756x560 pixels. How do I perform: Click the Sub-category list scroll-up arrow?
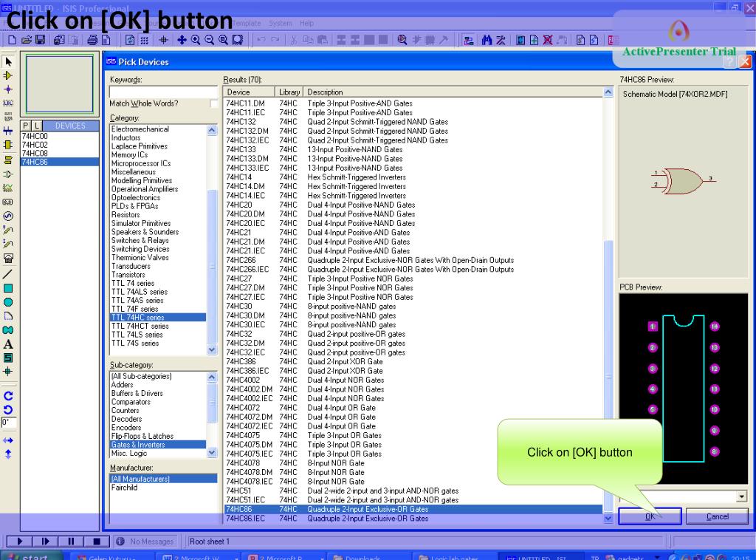tap(212, 378)
